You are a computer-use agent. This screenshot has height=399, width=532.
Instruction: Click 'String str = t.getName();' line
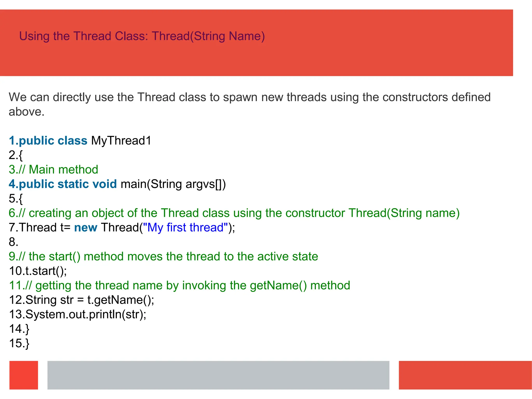click(x=82, y=300)
